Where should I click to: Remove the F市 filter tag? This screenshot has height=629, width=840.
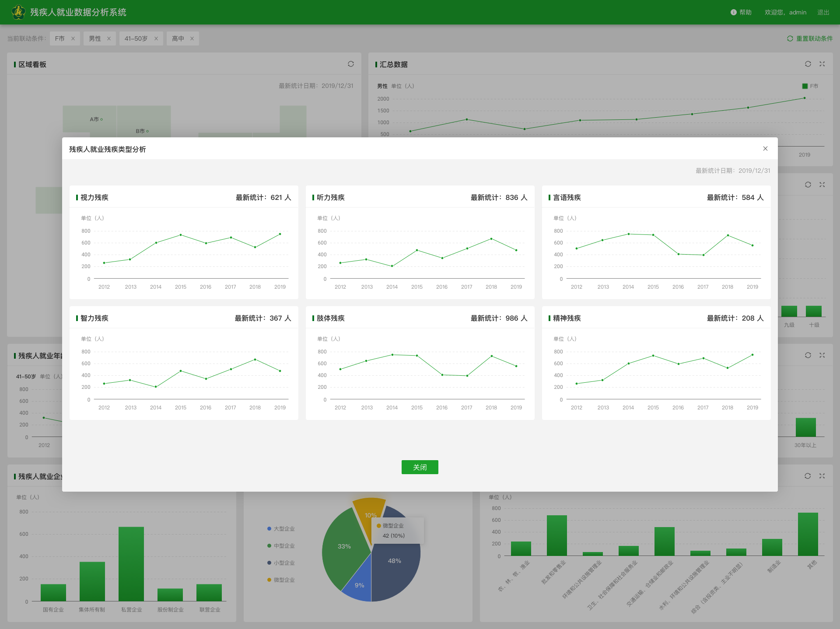[x=73, y=38]
